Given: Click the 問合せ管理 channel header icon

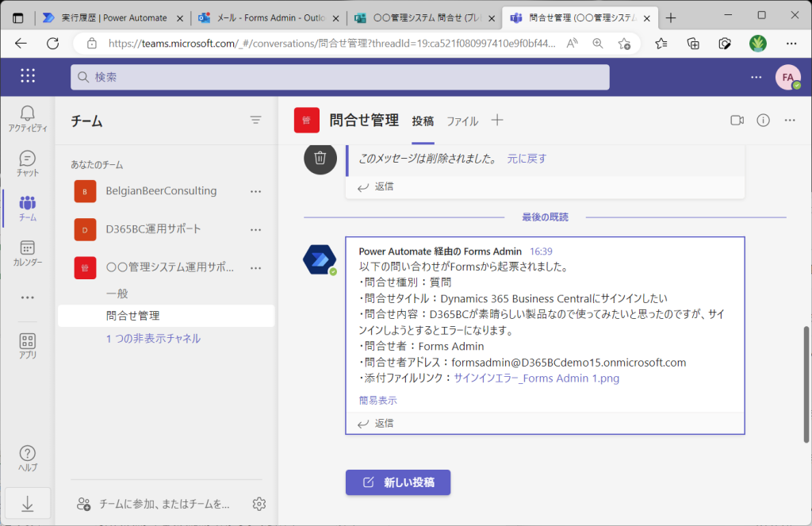Looking at the screenshot, I should [307, 121].
